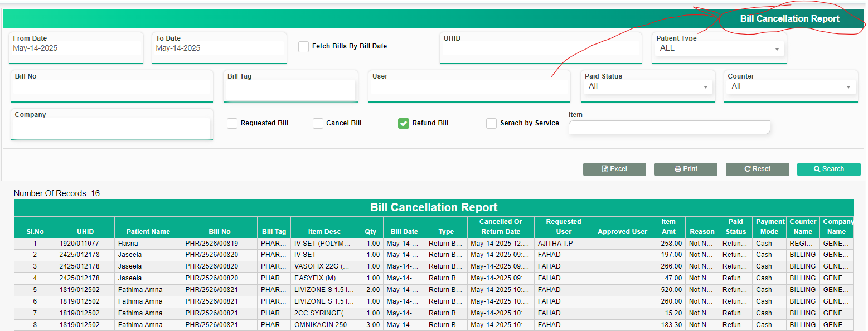Select the row for patient Hasna
The image size is (868, 331).
(x=148, y=244)
